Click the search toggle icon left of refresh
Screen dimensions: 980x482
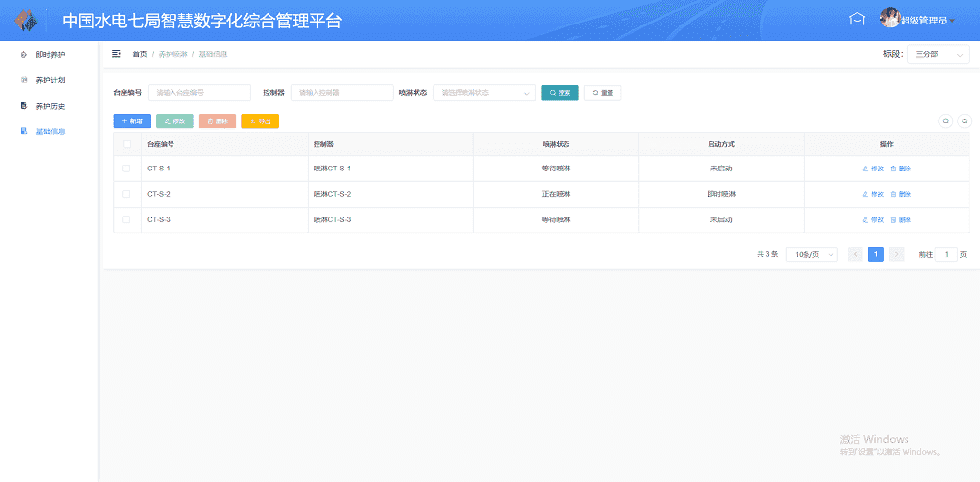click(x=945, y=121)
